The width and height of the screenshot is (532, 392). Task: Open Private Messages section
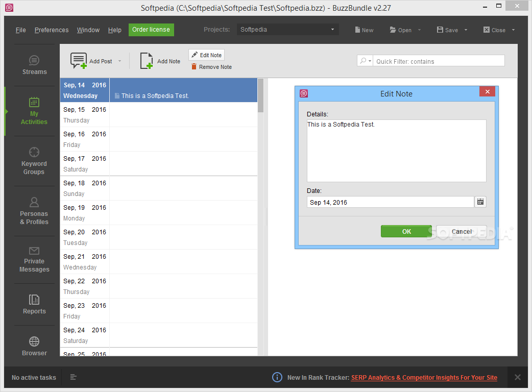click(x=34, y=260)
